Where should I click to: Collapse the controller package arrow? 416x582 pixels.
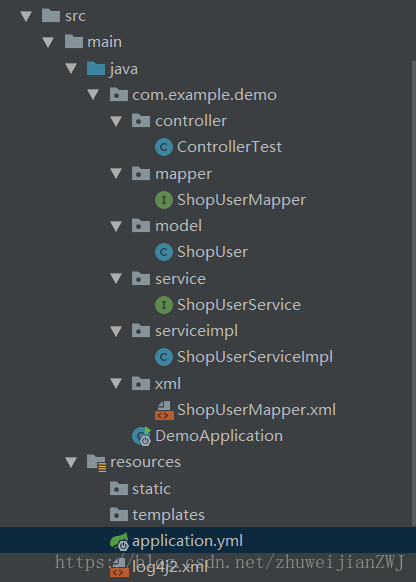click(116, 121)
